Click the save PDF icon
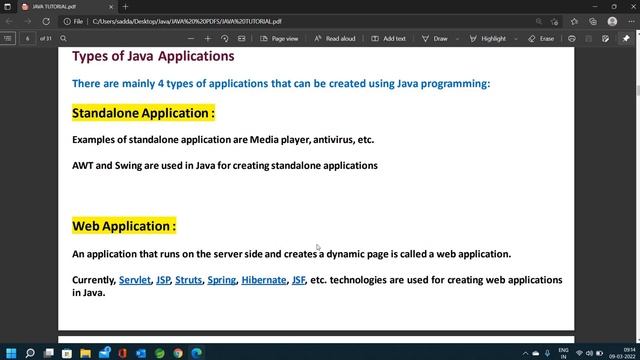The width and height of the screenshot is (640, 360). 589,38
